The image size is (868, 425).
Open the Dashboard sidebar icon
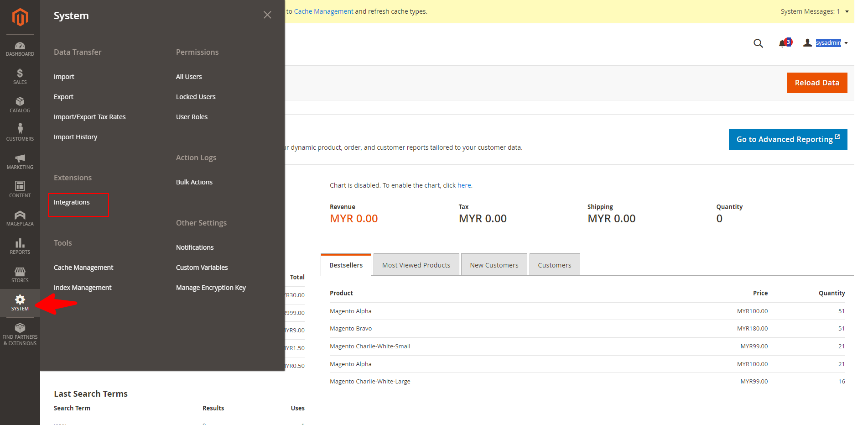click(x=20, y=49)
